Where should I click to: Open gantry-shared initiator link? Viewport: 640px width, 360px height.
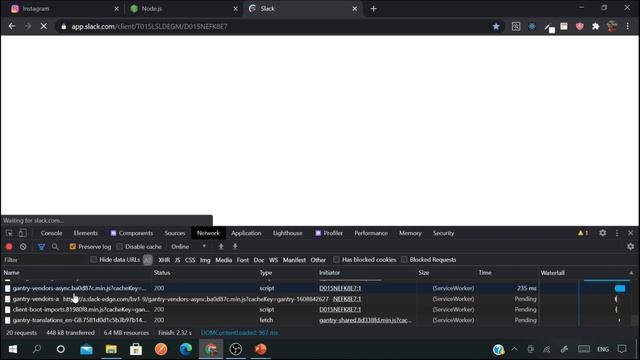365,320
